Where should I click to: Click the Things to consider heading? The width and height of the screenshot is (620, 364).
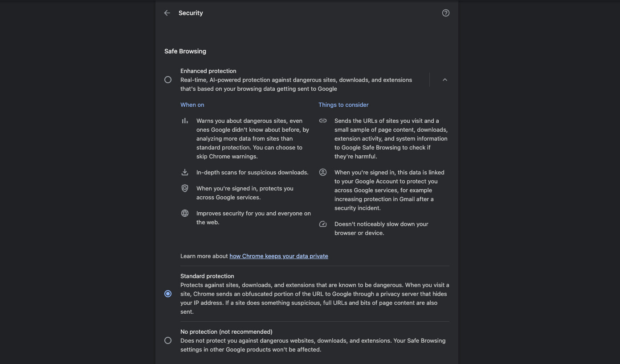coord(343,105)
